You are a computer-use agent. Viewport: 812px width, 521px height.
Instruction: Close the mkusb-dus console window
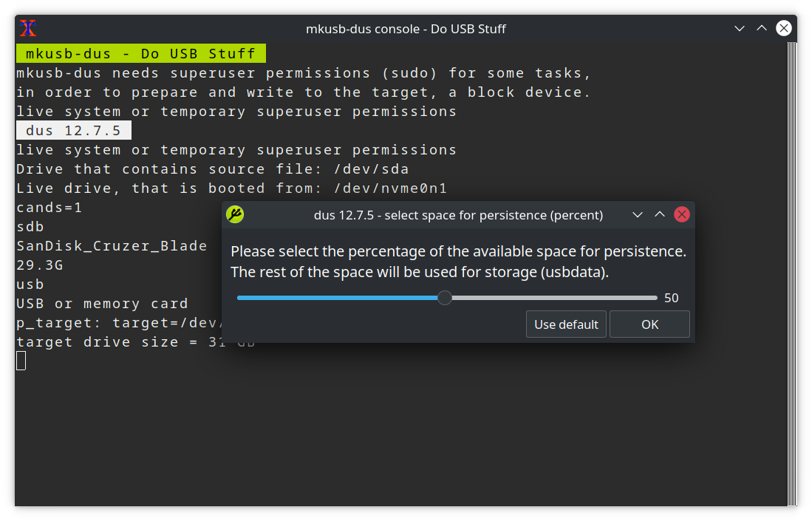784,29
